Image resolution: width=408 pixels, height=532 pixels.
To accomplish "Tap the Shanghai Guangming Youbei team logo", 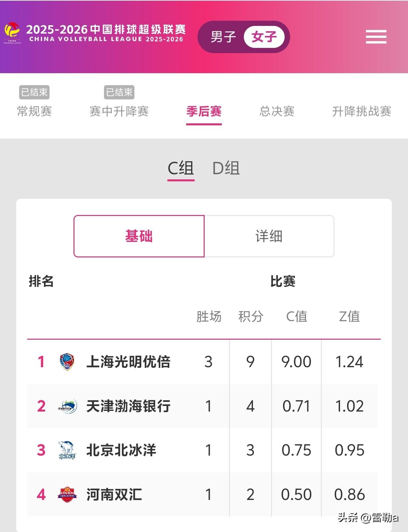I will pyautogui.click(x=67, y=362).
